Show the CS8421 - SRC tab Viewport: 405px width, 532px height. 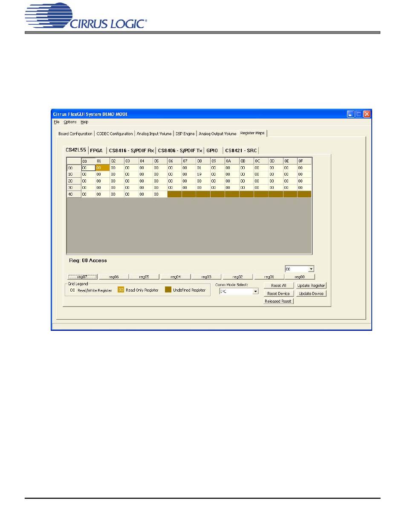click(240, 150)
